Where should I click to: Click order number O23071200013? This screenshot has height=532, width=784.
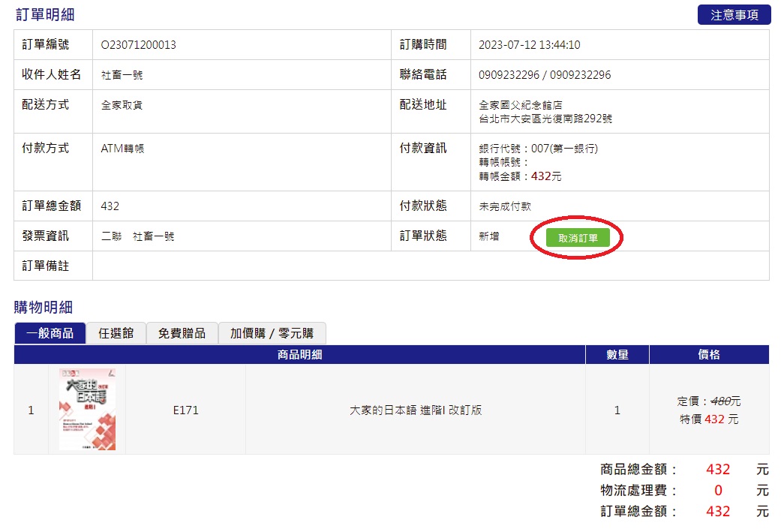139,45
